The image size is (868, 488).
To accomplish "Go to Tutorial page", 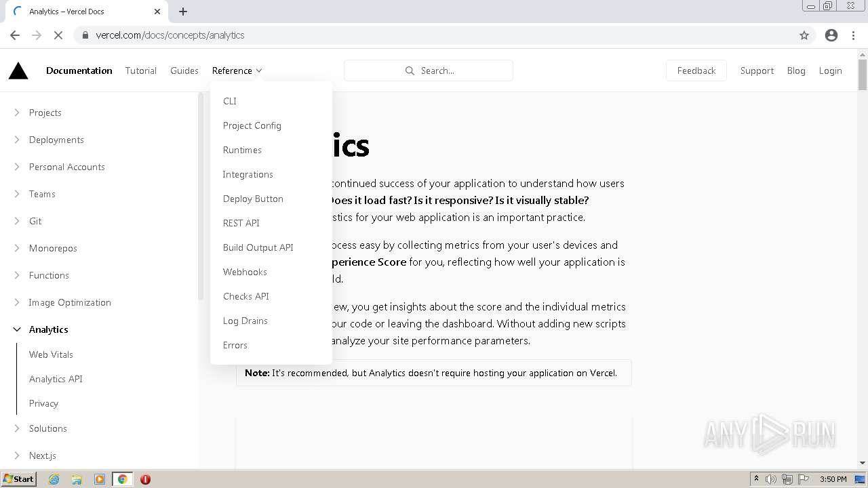I will pos(141,70).
